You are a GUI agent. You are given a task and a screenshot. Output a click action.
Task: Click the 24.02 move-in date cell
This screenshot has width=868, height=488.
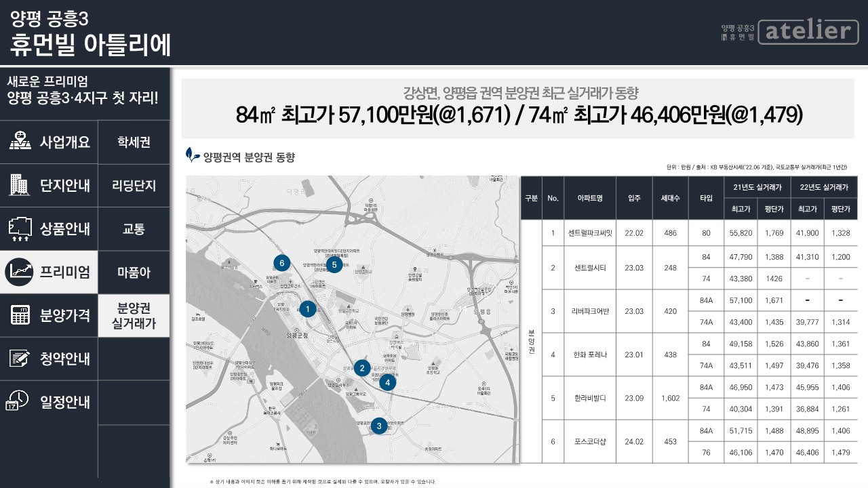tap(634, 441)
